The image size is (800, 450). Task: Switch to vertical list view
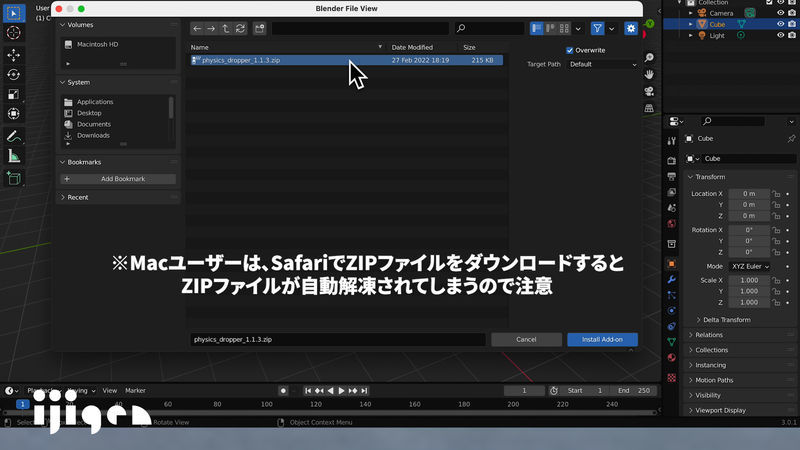click(536, 29)
